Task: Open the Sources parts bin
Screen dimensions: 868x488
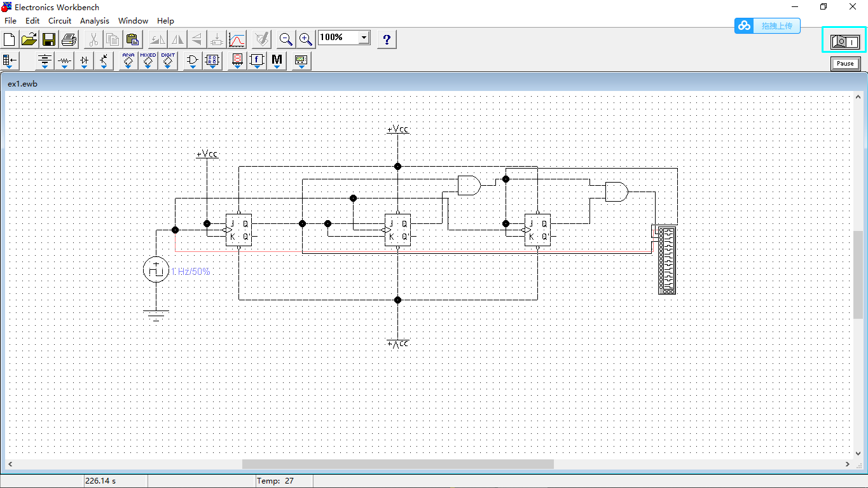Action: click(44, 60)
